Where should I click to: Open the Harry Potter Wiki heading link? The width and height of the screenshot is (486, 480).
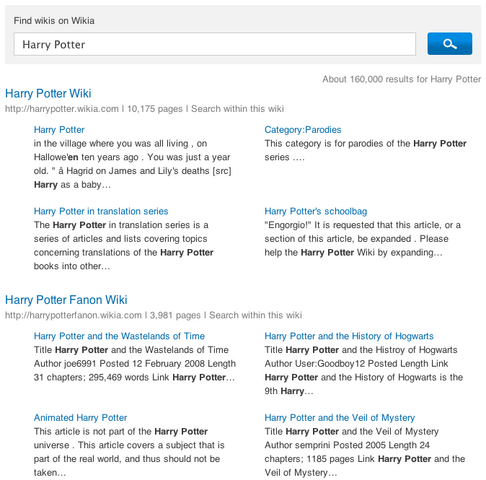click(x=48, y=93)
